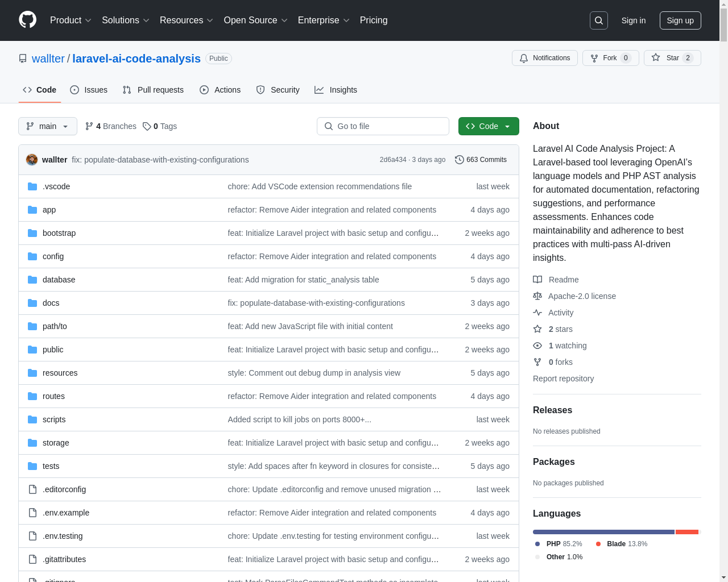Click the Go to file search field
Screen dimensions: 728x582
[383, 126]
